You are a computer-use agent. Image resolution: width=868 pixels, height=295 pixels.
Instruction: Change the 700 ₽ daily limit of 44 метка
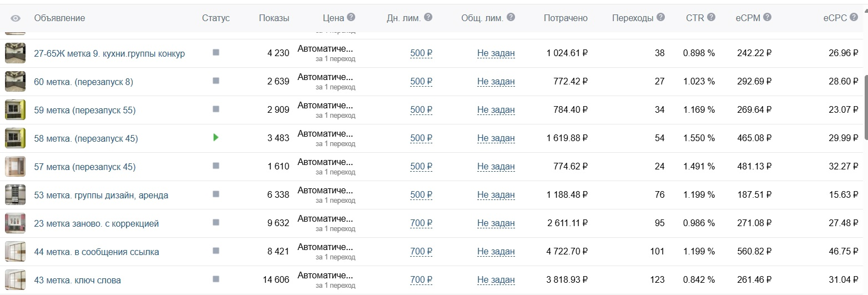point(421,252)
